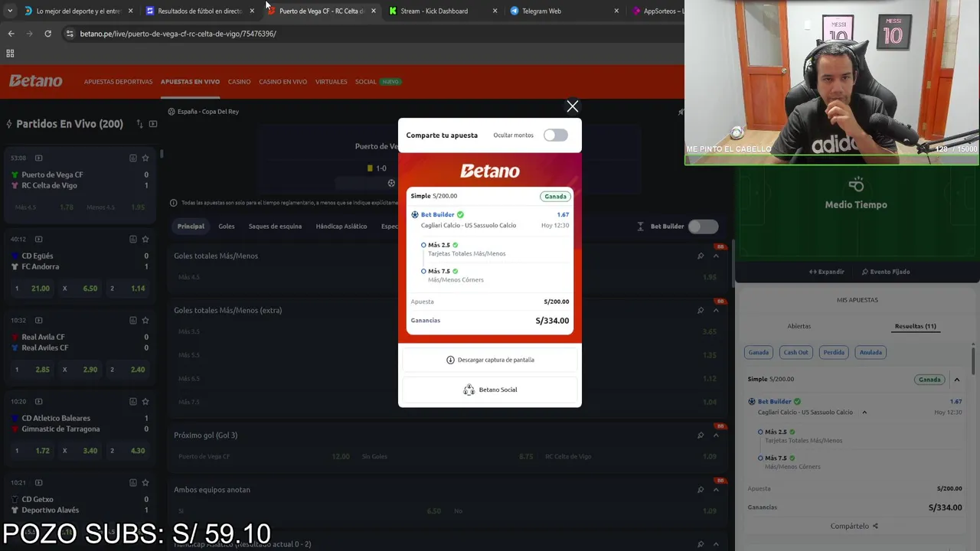Pin the Próximo gol (Gol 3) market
The image size is (980, 551).
tap(701, 435)
